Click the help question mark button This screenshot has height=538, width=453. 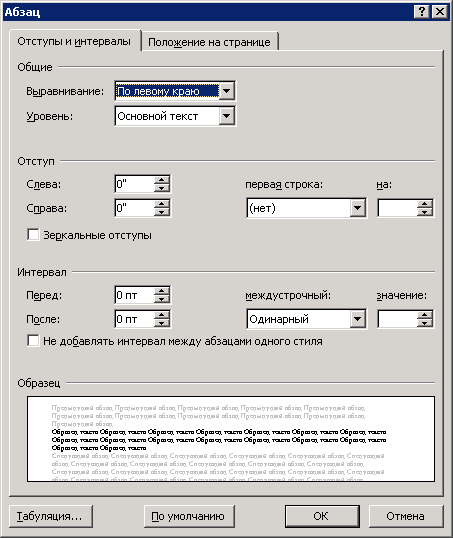(422, 12)
